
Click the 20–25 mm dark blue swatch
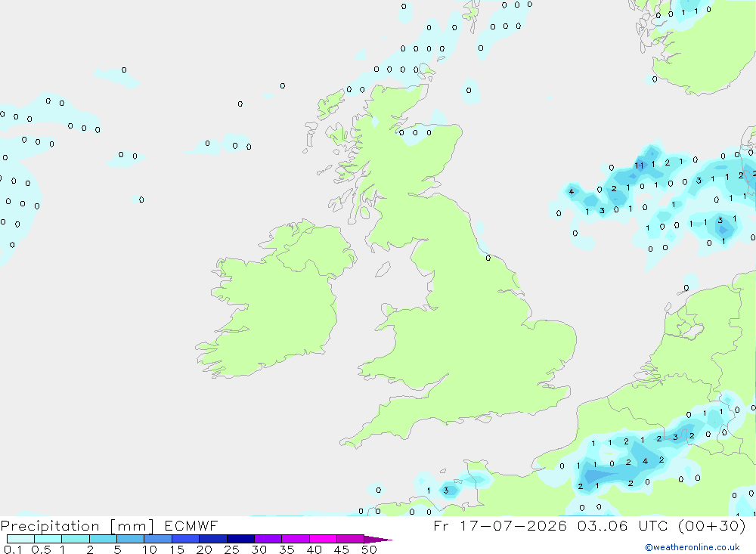[x=213, y=539]
